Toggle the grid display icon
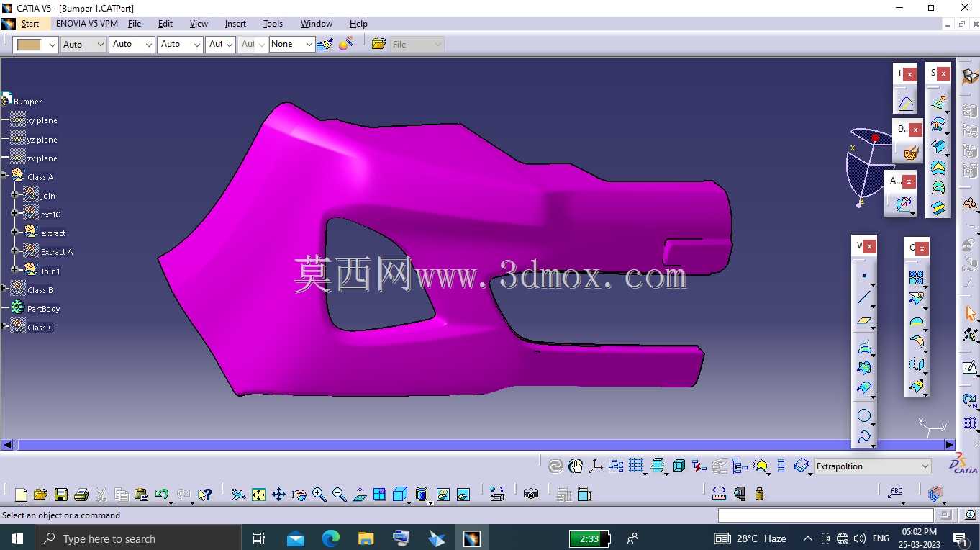Viewport: 980px width, 550px height. [x=636, y=466]
